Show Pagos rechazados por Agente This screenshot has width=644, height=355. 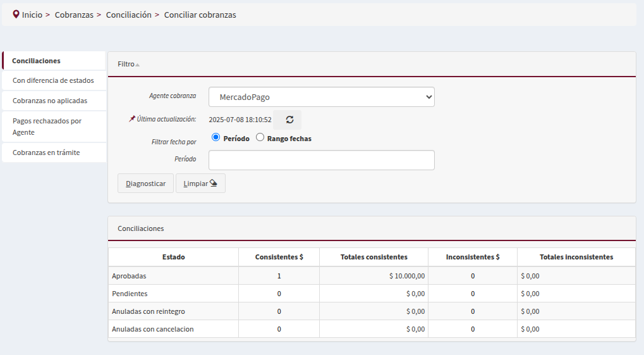tap(47, 127)
